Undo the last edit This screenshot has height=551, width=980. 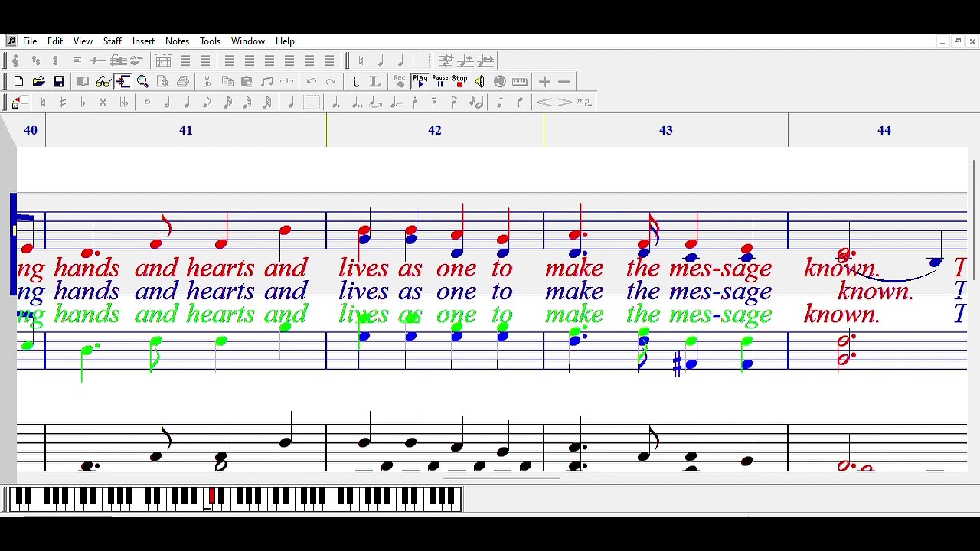[x=312, y=81]
